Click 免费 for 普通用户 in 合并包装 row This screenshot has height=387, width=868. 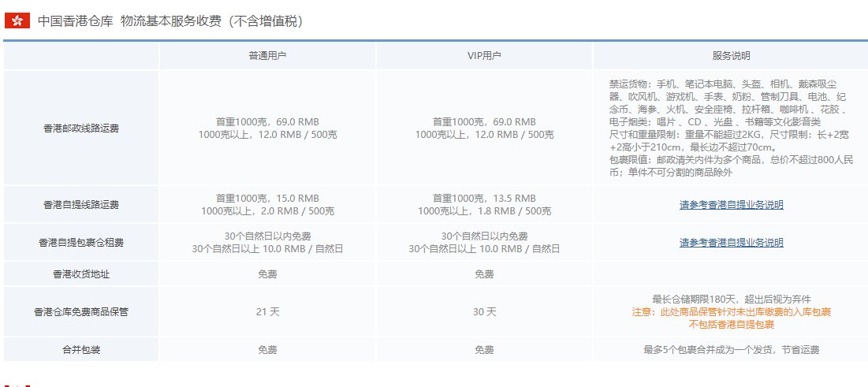tap(267, 350)
